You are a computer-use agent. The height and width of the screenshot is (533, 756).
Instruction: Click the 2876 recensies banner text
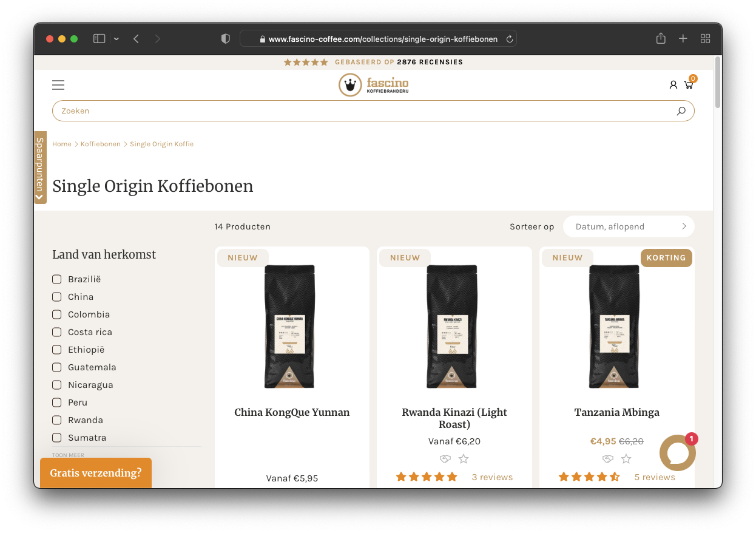pos(430,62)
